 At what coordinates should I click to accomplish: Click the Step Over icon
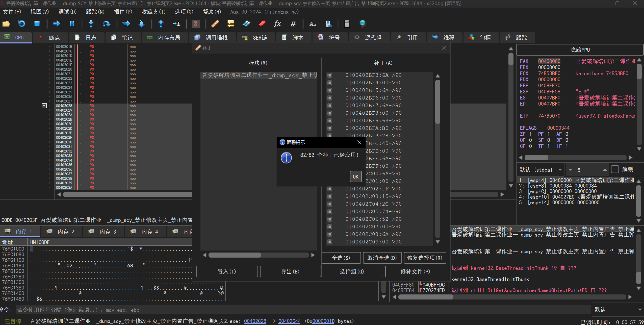click(x=107, y=24)
